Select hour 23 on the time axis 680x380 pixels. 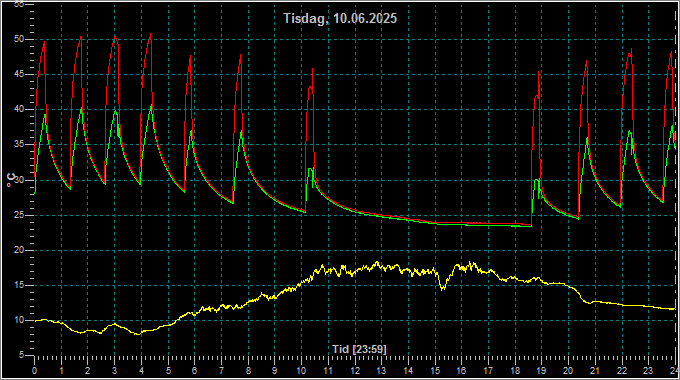pyautogui.click(x=648, y=371)
